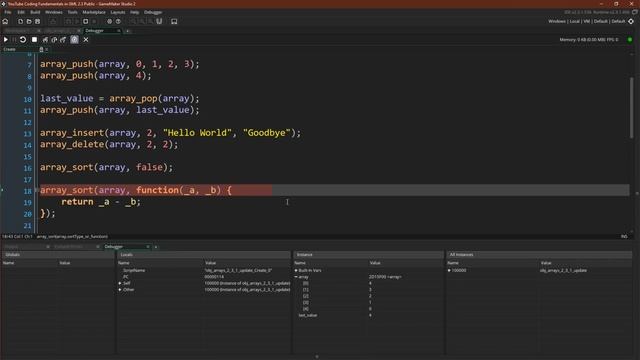Toggle breakpoint in gutter at line 18
This screenshot has width=640, height=360.
37,191
